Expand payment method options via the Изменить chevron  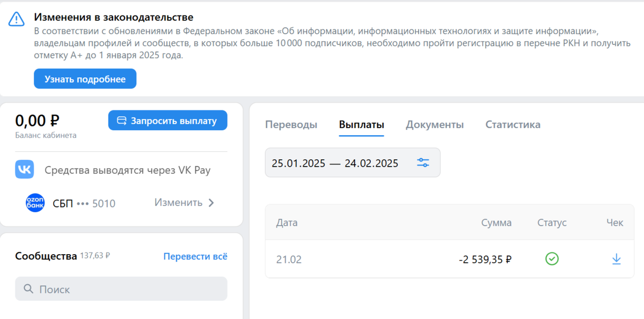pyautogui.click(x=211, y=203)
